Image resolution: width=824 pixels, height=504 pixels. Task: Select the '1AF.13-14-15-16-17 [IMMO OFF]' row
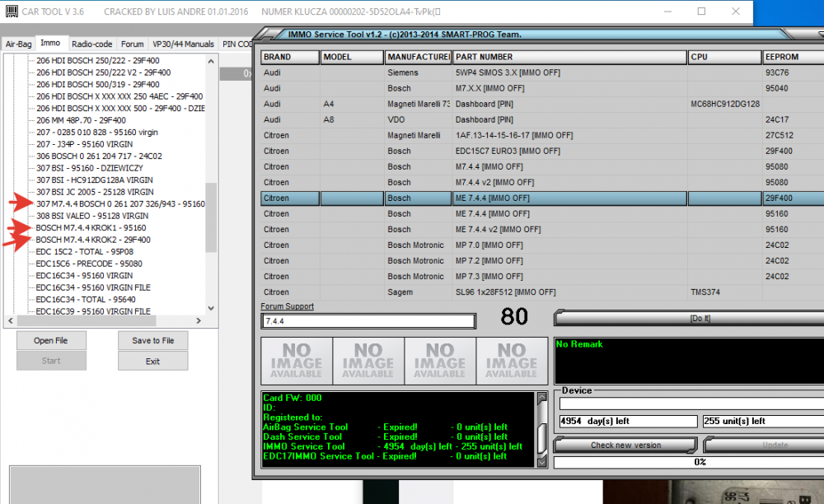click(x=542, y=135)
